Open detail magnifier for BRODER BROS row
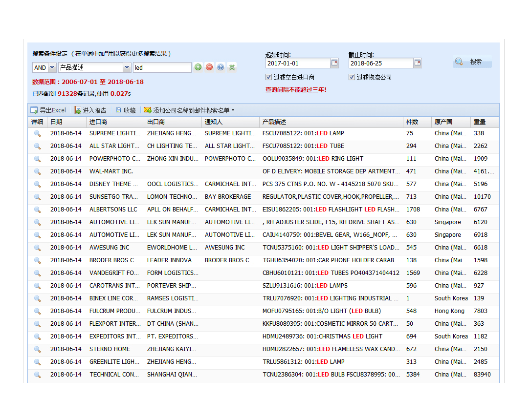Screen dimensions: 531x420 pyautogui.click(x=37, y=260)
